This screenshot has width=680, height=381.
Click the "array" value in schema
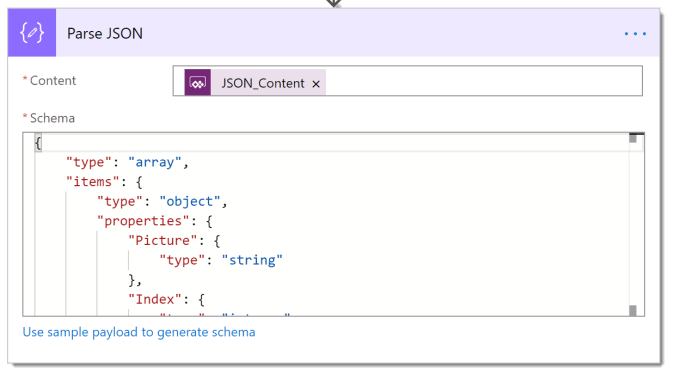[155, 162]
